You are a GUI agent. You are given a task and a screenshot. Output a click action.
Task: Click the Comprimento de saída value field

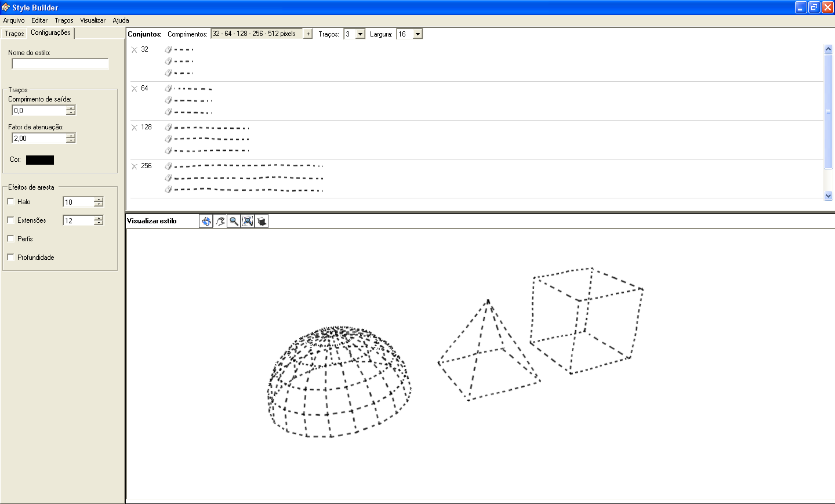39,110
